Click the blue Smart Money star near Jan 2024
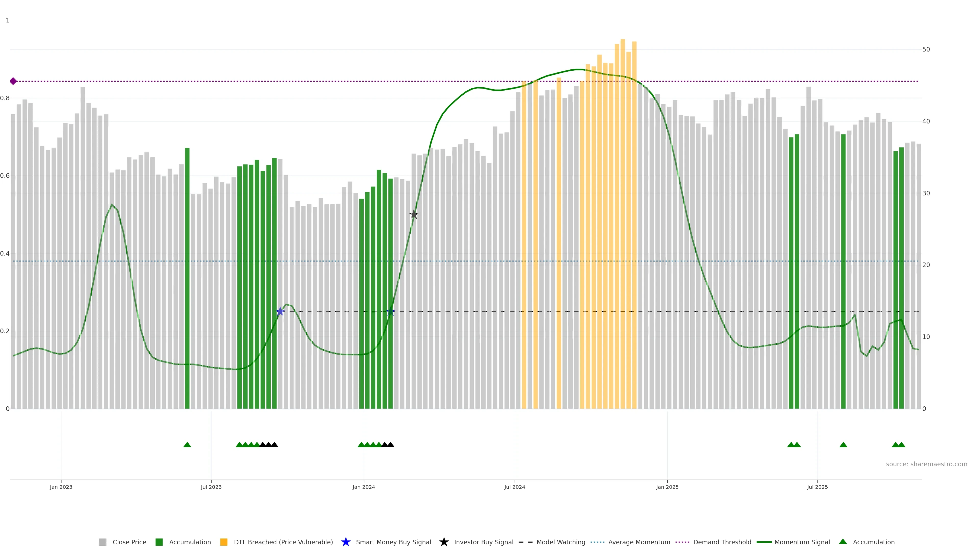Image resolution: width=980 pixels, height=551 pixels. point(390,311)
